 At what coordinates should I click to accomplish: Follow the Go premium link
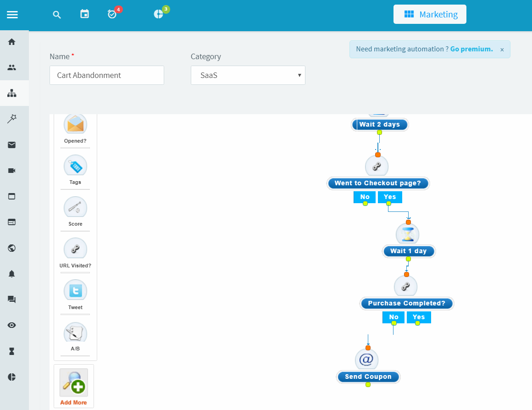pyautogui.click(x=471, y=49)
